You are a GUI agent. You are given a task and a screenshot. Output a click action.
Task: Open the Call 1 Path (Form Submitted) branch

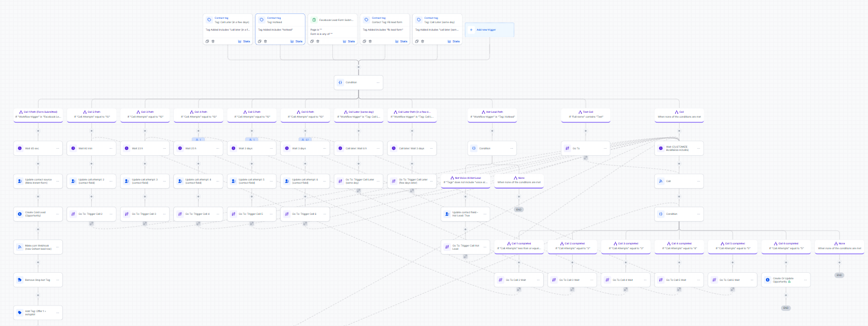coord(38,115)
